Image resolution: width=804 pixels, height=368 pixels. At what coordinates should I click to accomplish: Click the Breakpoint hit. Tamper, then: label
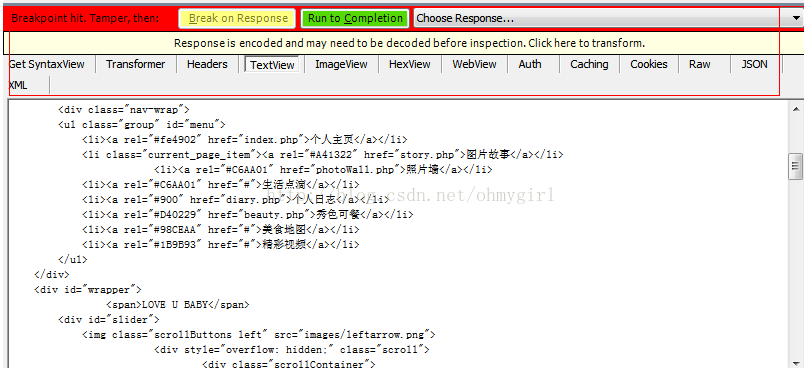coord(85,18)
